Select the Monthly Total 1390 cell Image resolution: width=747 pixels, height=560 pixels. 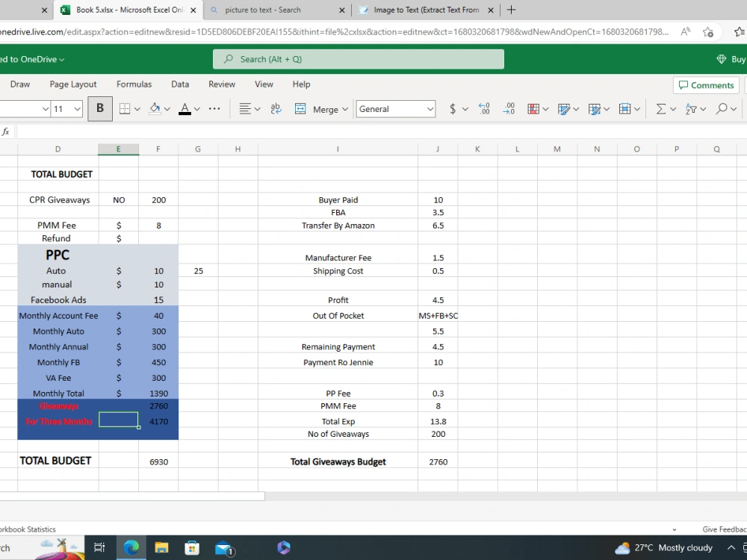click(x=158, y=393)
